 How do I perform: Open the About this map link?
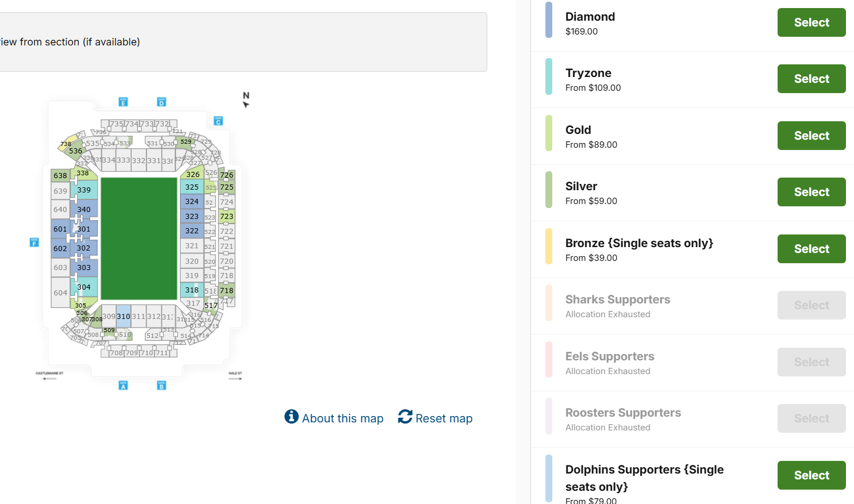tap(343, 418)
